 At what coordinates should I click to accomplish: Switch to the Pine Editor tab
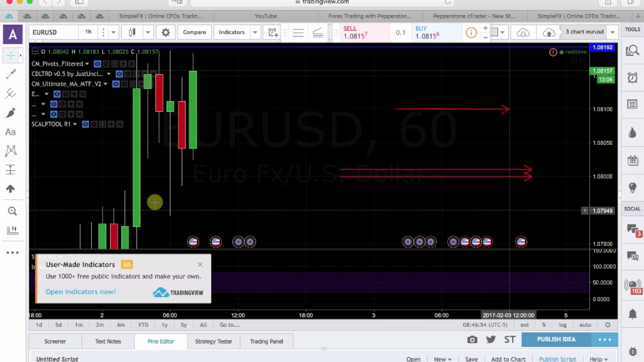point(160,341)
